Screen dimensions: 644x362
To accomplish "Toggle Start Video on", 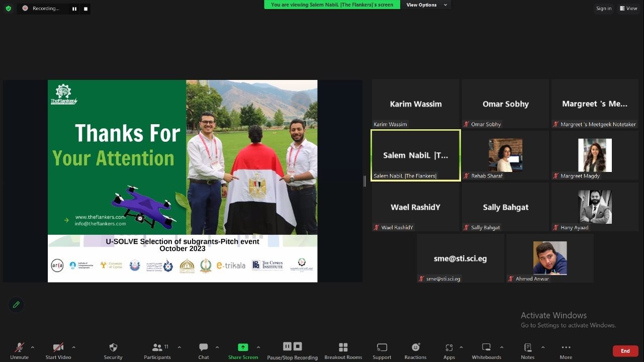I will pos(58,347).
